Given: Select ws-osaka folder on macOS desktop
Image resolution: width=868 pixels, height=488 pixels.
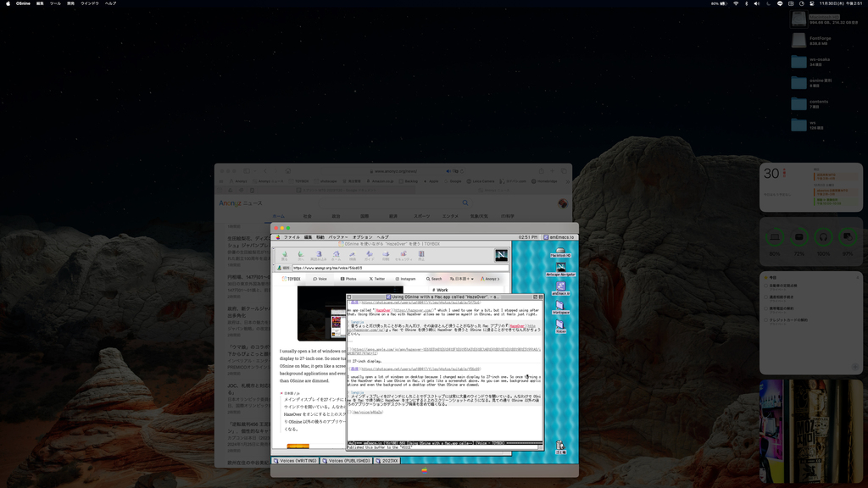Looking at the screenshot, I should [798, 61].
